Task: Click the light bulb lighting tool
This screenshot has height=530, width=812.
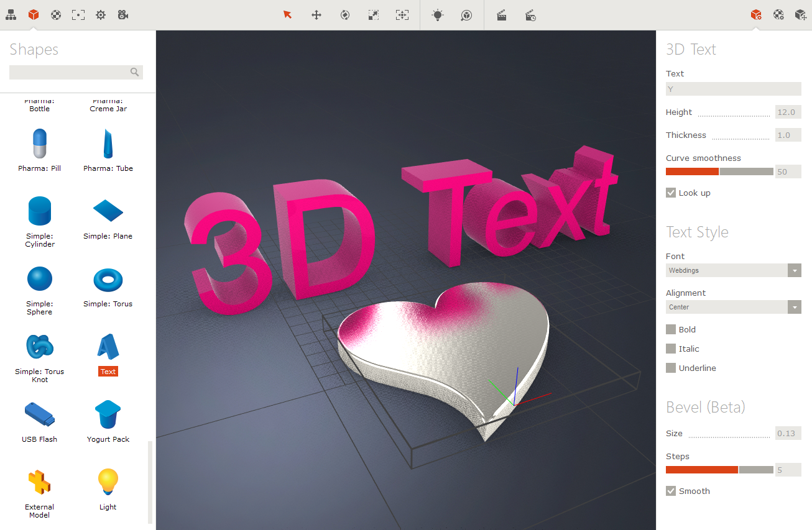Action: click(438, 15)
